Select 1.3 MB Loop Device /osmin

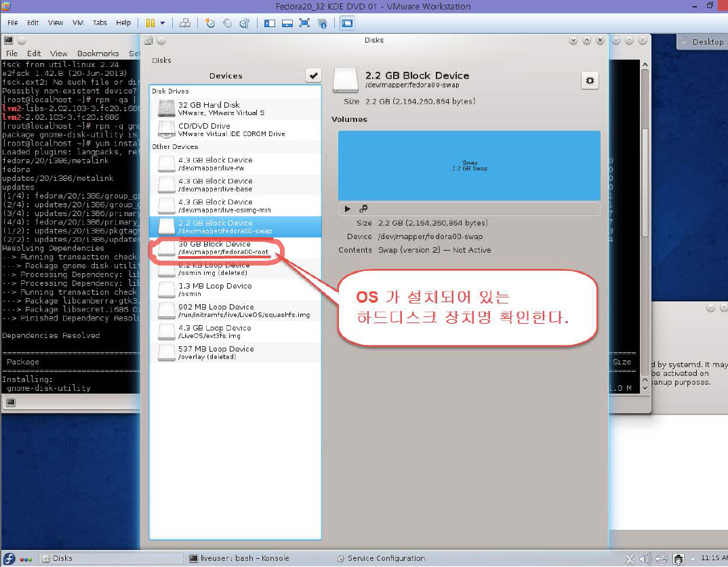pos(235,289)
